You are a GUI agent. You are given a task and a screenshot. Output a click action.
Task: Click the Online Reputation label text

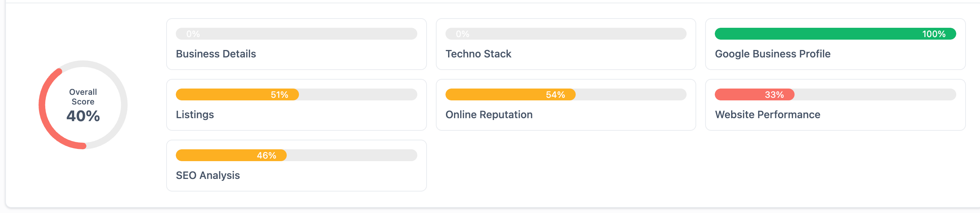(489, 115)
